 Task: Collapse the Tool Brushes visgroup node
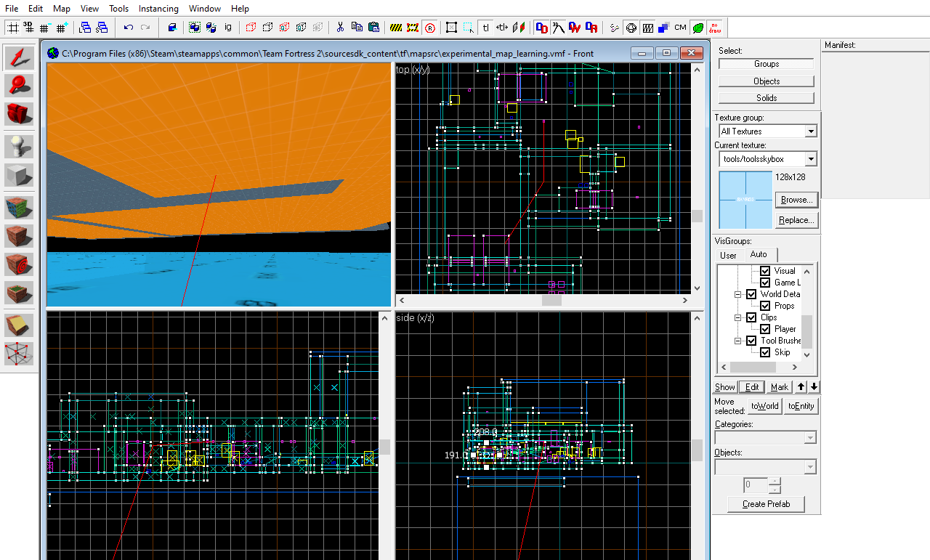(737, 341)
